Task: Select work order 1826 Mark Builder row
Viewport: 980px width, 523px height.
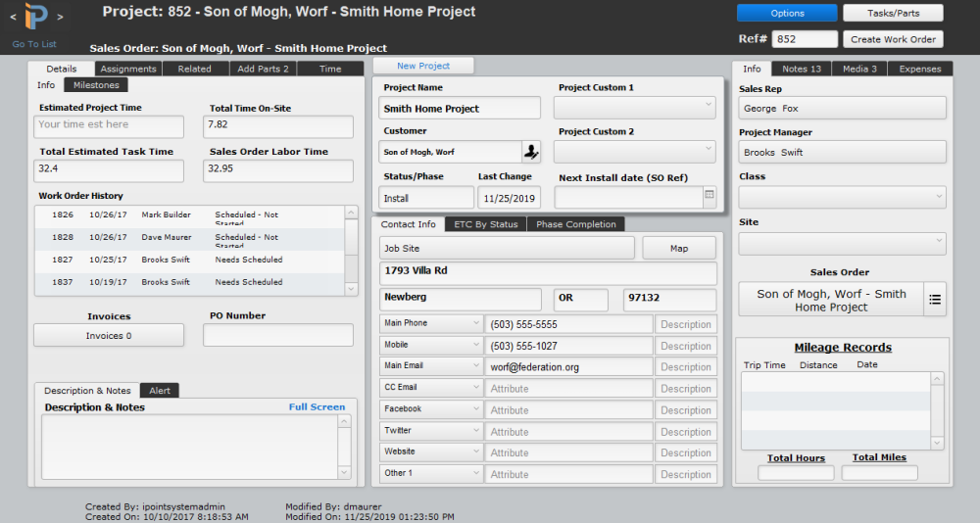Action: point(189,216)
